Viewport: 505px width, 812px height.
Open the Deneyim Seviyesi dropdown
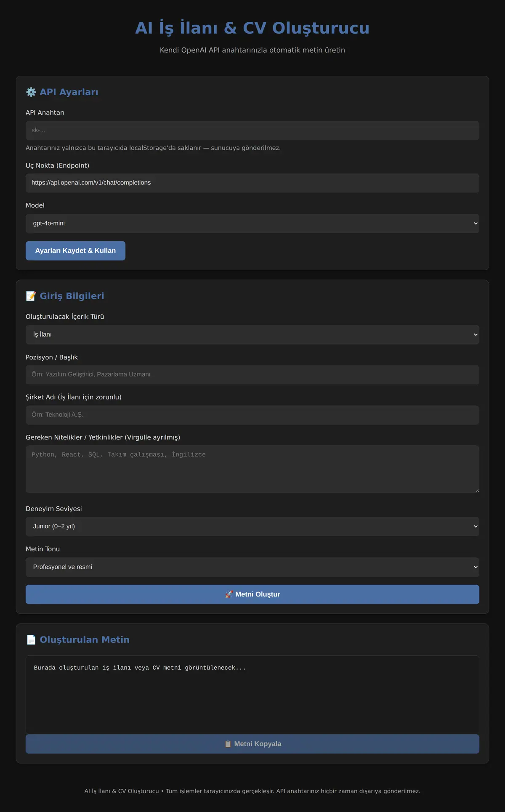click(252, 527)
